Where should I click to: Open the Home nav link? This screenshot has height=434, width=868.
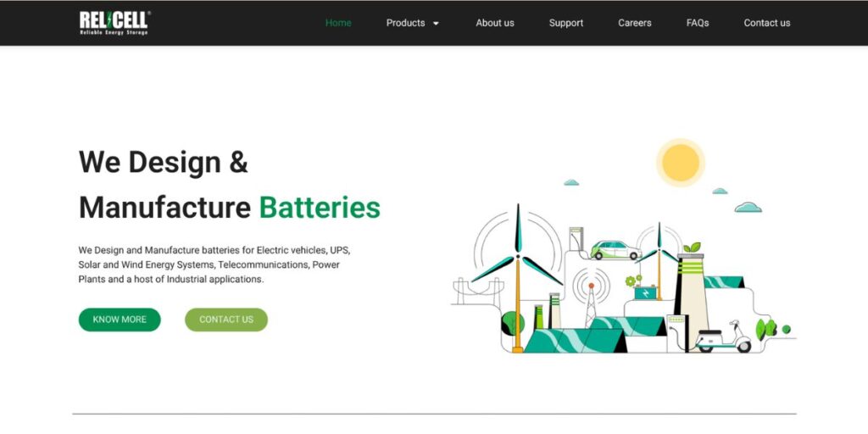tap(338, 23)
